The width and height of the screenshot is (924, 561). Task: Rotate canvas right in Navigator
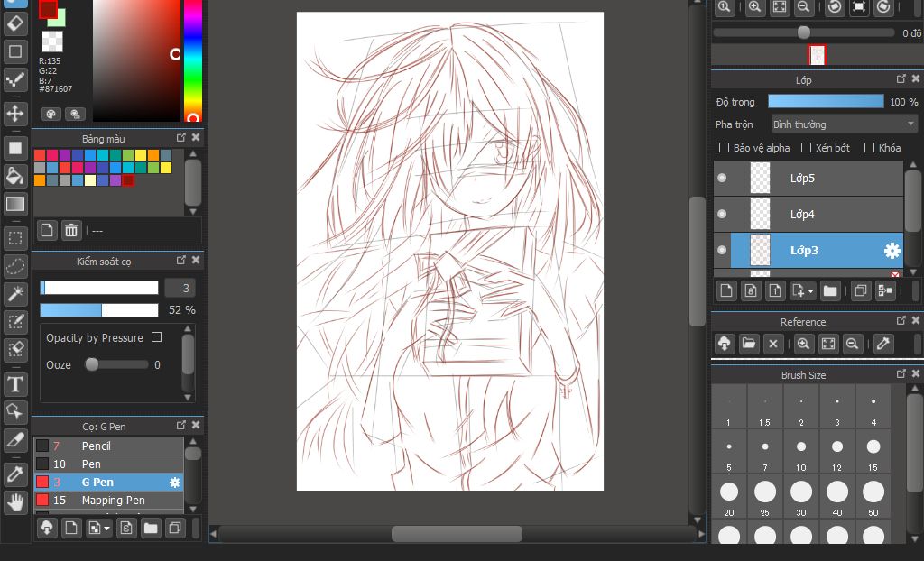tap(882, 7)
